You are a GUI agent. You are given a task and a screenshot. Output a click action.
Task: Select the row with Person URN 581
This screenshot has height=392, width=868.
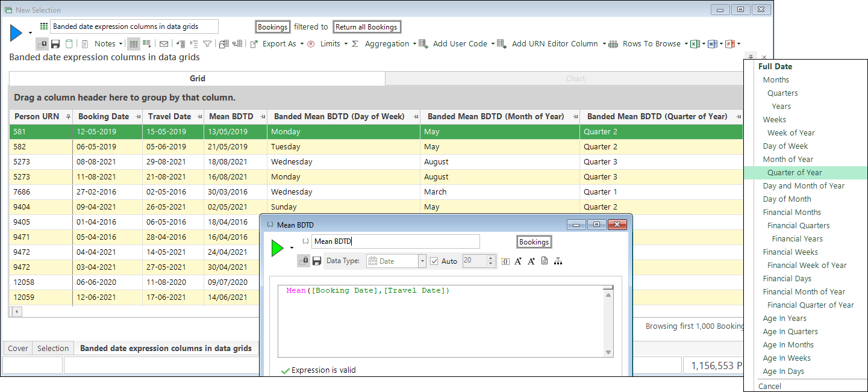[376, 131]
